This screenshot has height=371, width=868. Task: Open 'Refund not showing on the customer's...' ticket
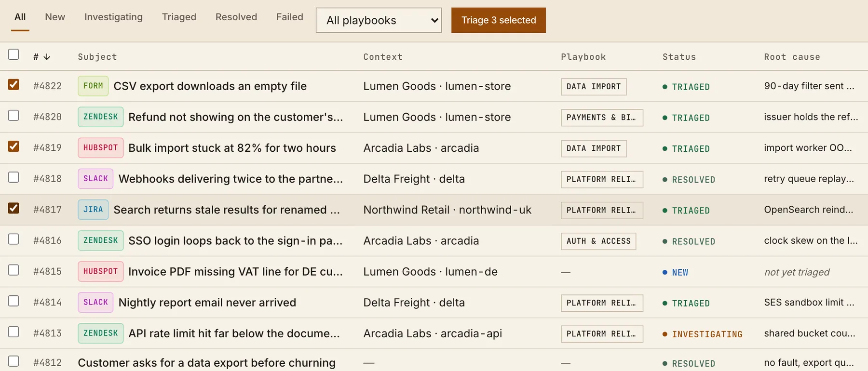[x=236, y=117]
